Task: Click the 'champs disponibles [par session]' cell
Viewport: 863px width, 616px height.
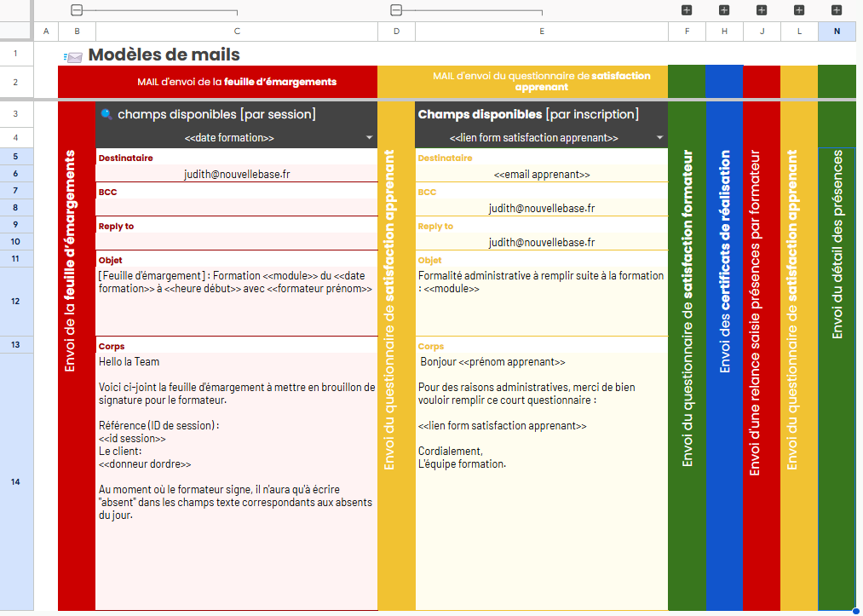Action: [x=237, y=114]
